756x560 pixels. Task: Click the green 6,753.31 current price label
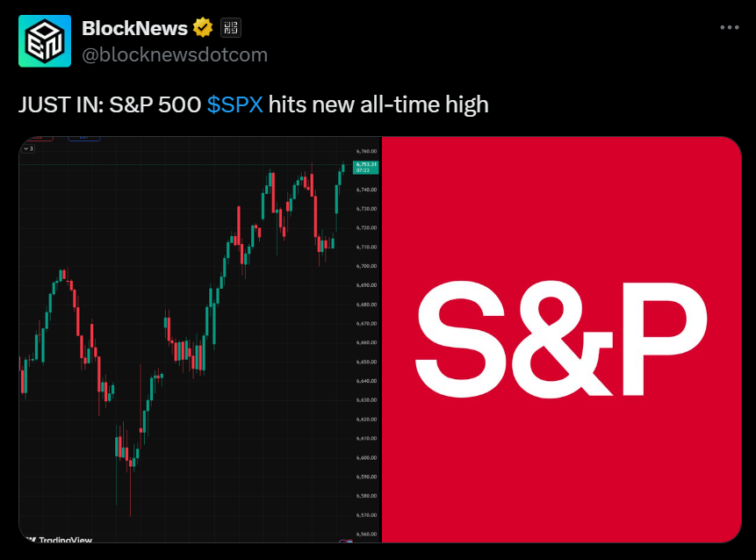[365, 167]
